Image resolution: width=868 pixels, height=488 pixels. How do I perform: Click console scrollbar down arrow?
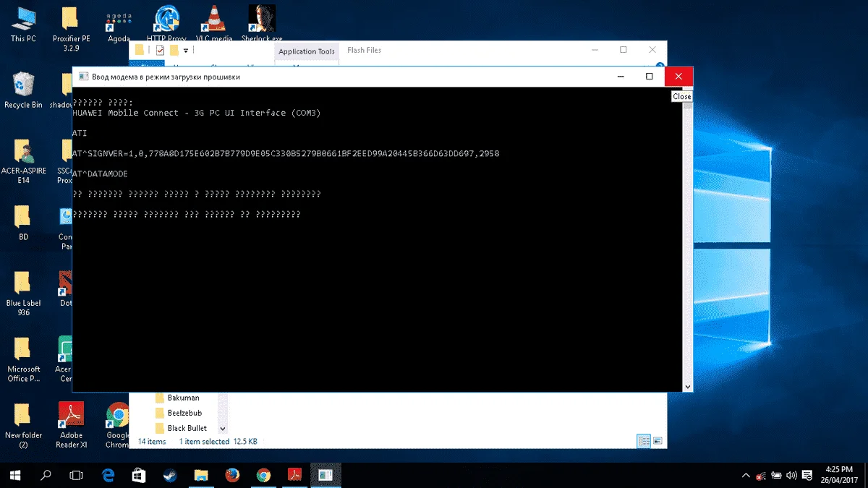(687, 387)
